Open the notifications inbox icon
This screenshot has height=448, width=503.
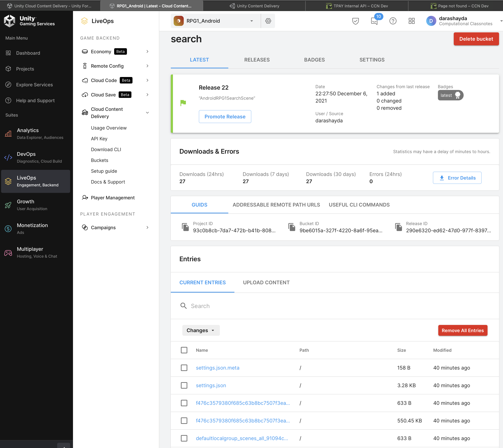point(374,21)
